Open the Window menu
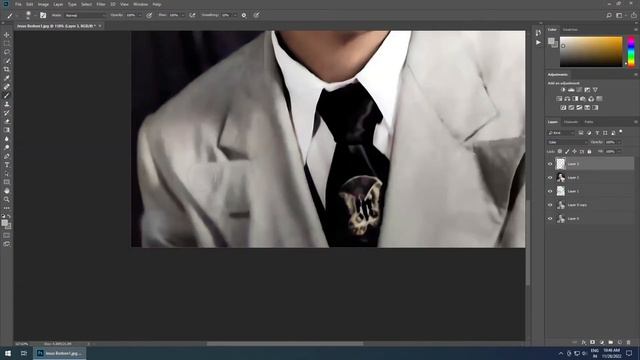 [140, 4]
